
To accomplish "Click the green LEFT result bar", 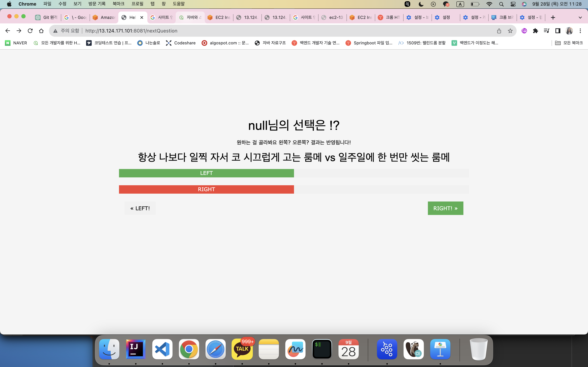I will (206, 173).
